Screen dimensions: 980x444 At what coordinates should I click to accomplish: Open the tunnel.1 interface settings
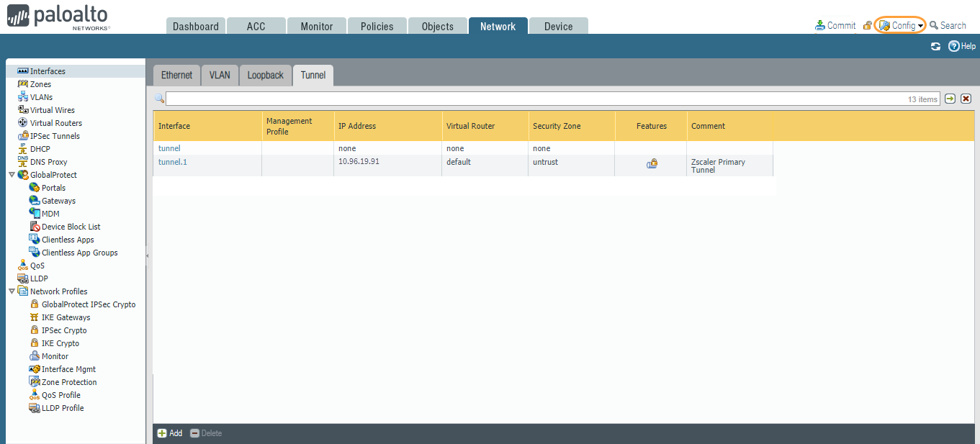point(173,162)
